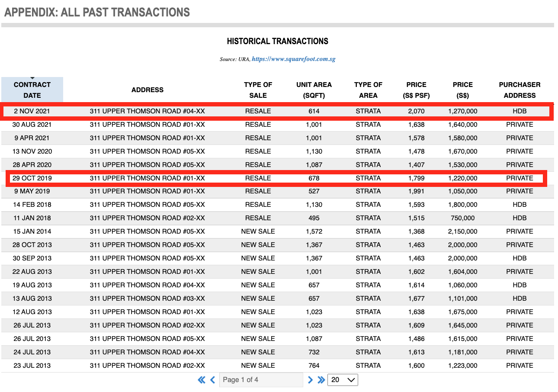Go to the first page of transactions
Viewport: 558px width, 392px height.
coord(202,380)
